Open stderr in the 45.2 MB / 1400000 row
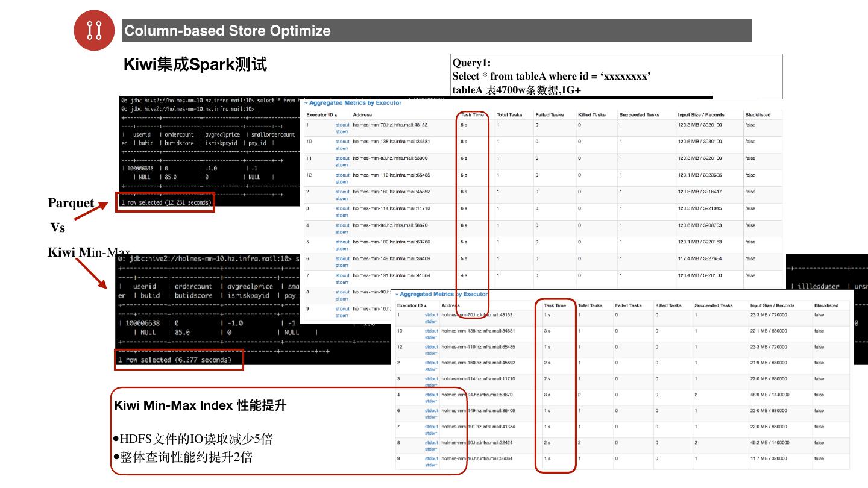 [432, 449]
